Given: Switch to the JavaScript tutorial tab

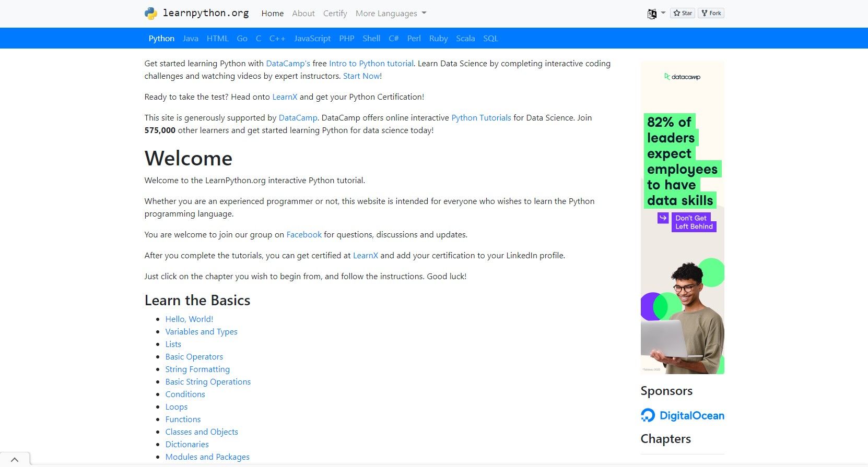Looking at the screenshot, I should click(x=312, y=39).
